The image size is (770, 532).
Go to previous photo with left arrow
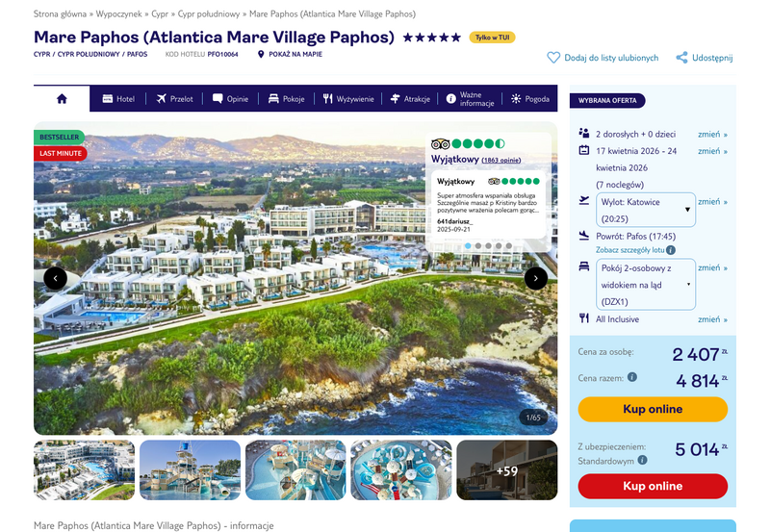[x=56, y=278]
